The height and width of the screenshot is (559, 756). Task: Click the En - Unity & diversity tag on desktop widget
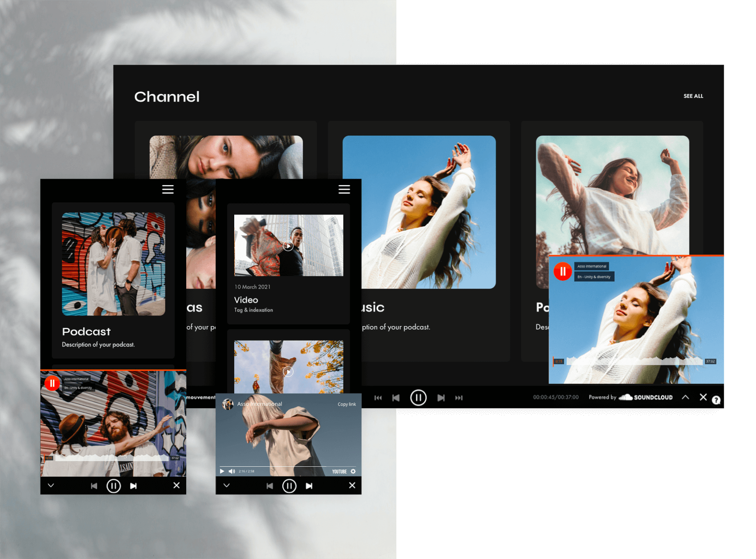pyautogui.click(x=594, y=277)
